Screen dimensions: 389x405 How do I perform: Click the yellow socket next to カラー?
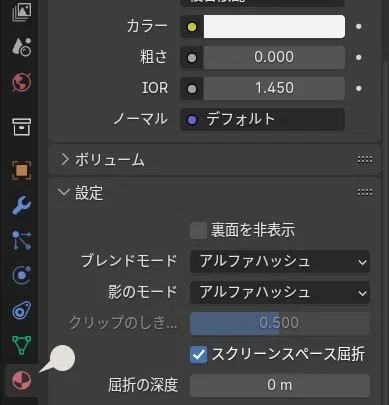click(192, 27)
